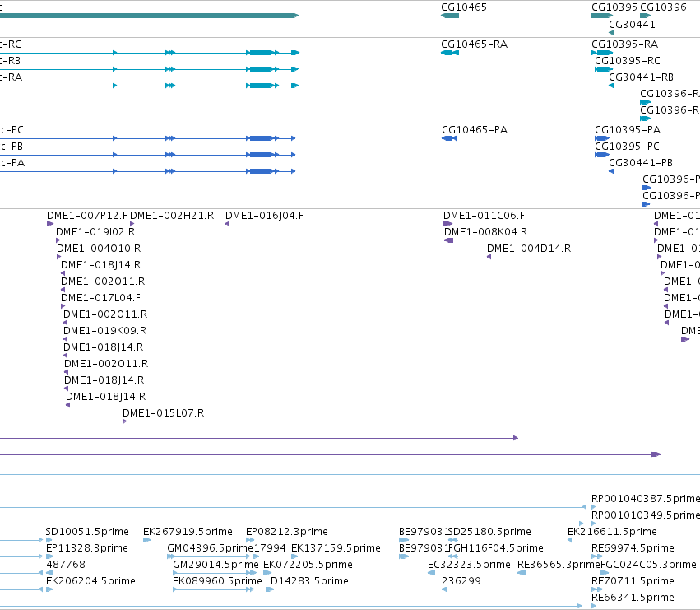Select EST GM29014.5prime
The image size is (700, 610).
click(x=216, y=565)
